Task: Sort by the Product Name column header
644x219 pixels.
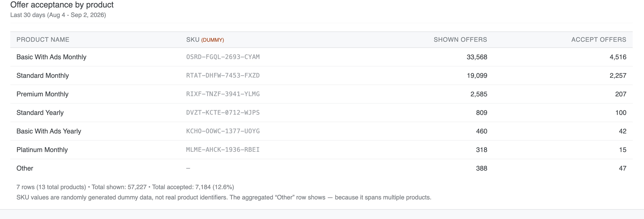Action: [x=43, y=40]
